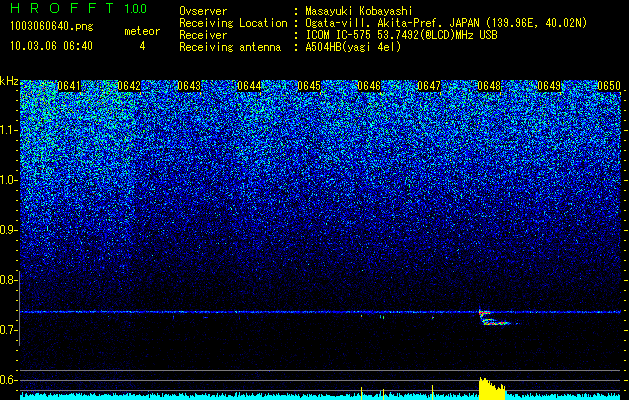This screenshot has width=629, height=400.
Task: Click the 0649 time marker
Action: point(549,86)
